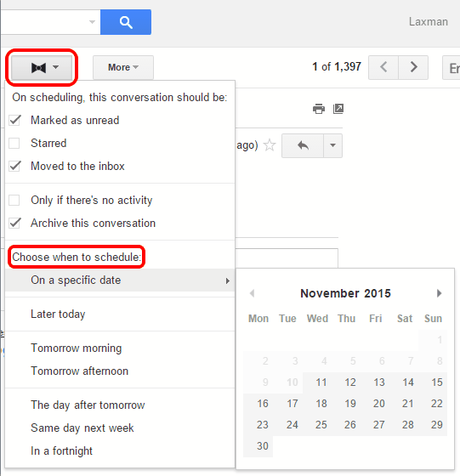Select Later today option
This screenshot has height=476, width=460.
click(120, 314)
